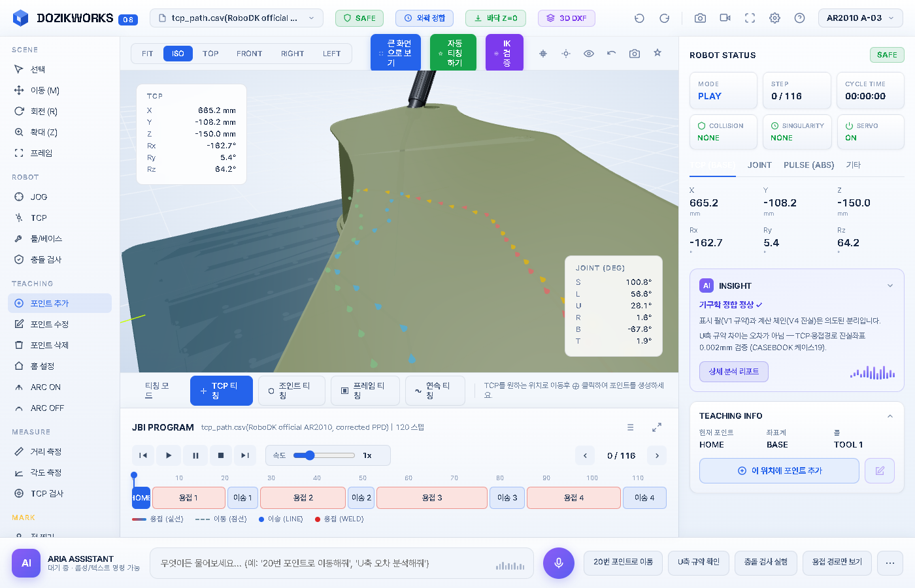Go to next step with right chevron
Image resolution: width=915 pixels, height=588 pixels.
point(657,455)
